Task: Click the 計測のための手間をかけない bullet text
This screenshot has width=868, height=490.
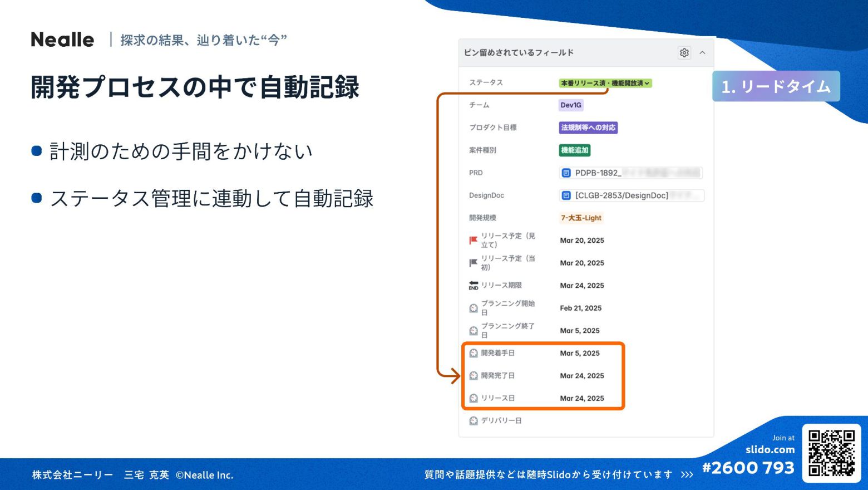Action: point(181,151)
